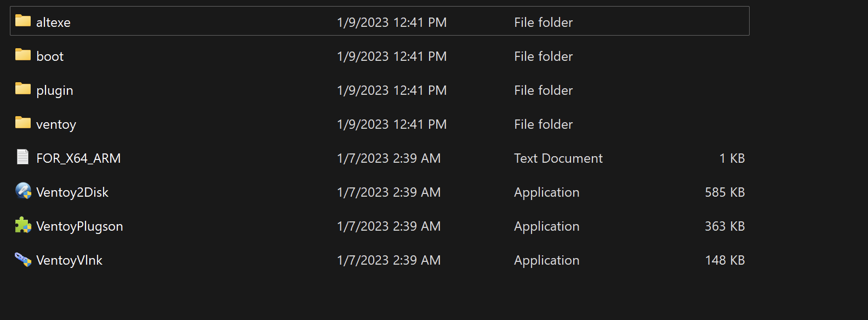
Task: Click the ventoy folder name text
Action: coord(56,125)
